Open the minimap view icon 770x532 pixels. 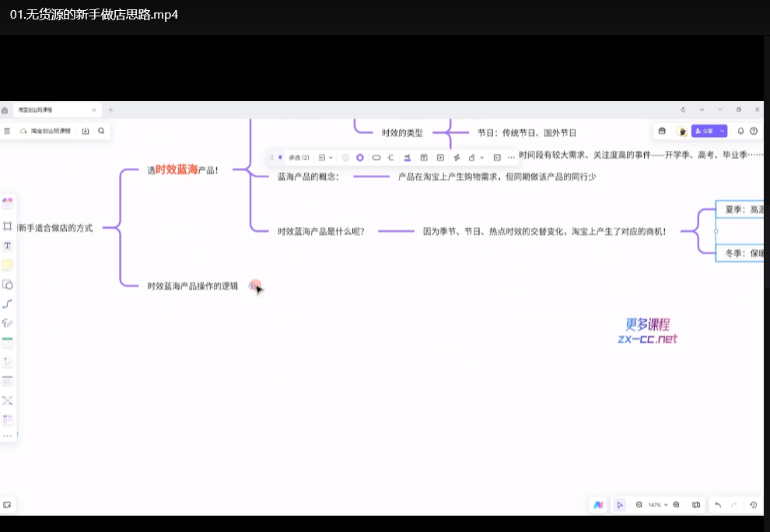[x=696, y=505]
